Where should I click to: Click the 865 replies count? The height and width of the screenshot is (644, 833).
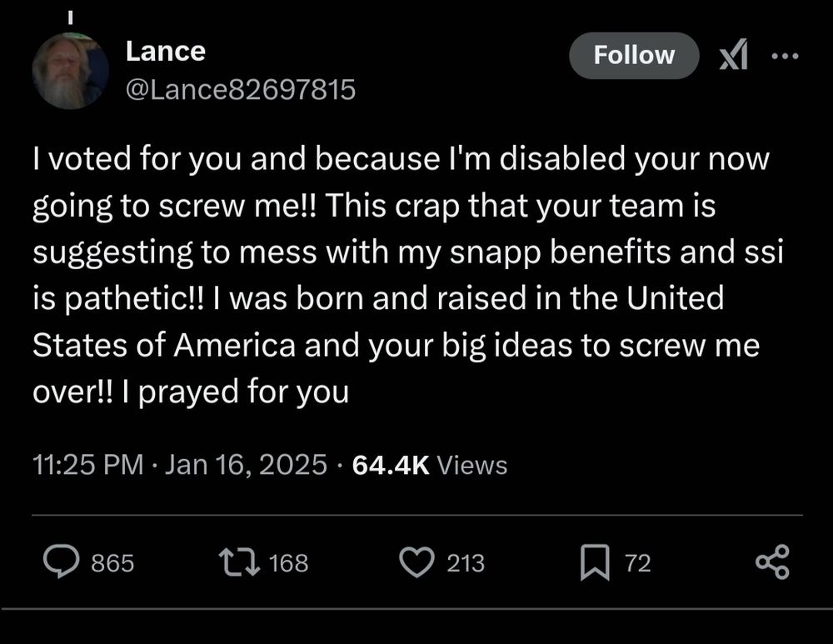(x=112, y=564)
